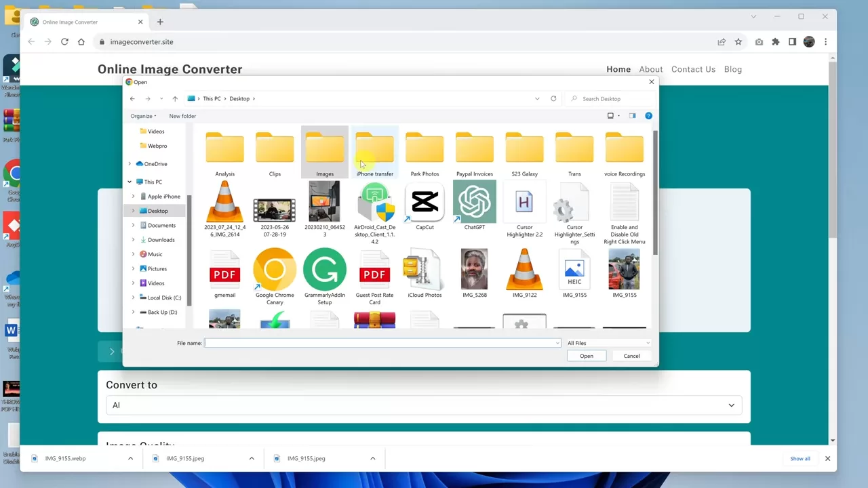This screenshot has height=488, width=868.
Task: Open the Organize menu
Action: coord(143,116)
